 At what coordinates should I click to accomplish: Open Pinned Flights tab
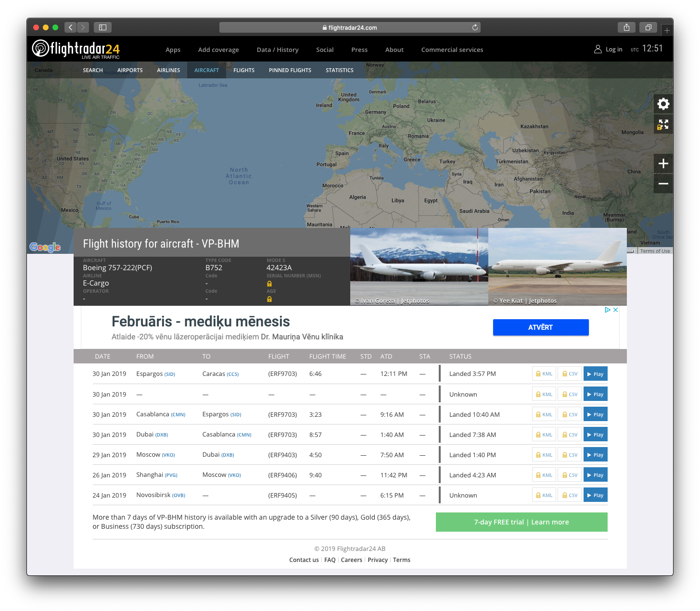[290, 70]
